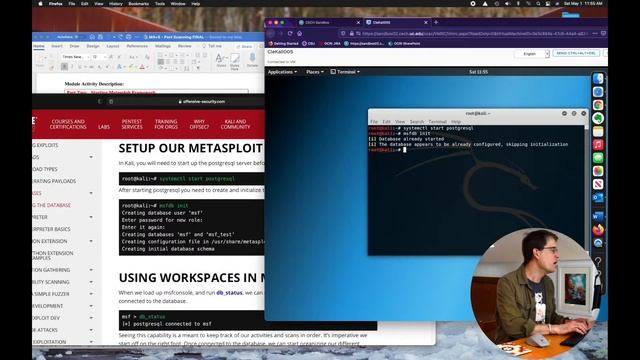Open the font name dropdown in Word
The height and width of the screenshot is (360, 640).
[74, 57]
